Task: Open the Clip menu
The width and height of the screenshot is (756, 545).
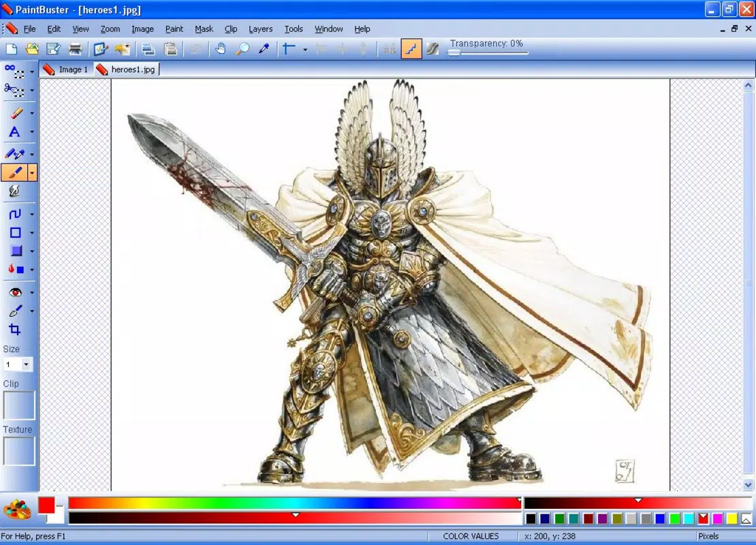Action: [x=231, y=29]
